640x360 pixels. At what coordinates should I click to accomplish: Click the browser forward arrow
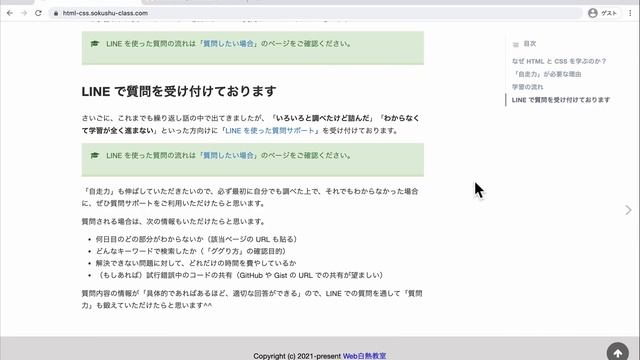[24, 13]
